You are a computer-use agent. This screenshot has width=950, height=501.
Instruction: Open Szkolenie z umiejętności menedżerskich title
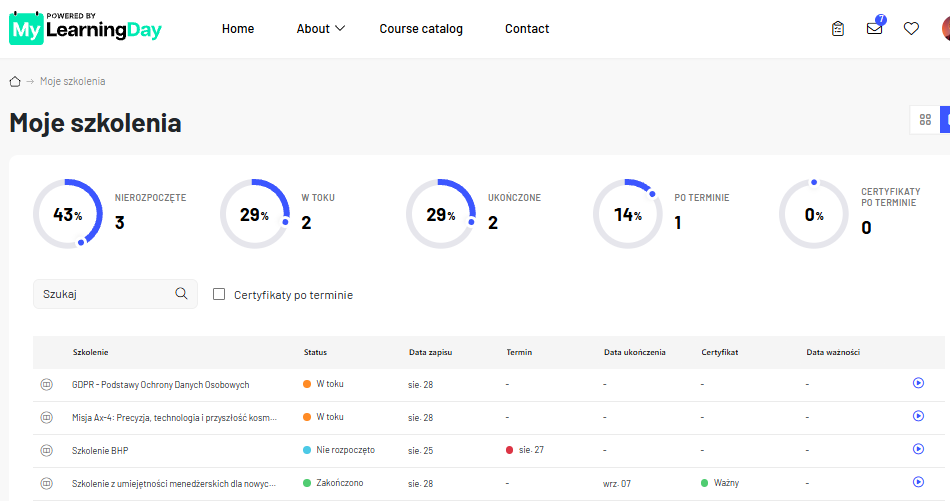point(174,483)
